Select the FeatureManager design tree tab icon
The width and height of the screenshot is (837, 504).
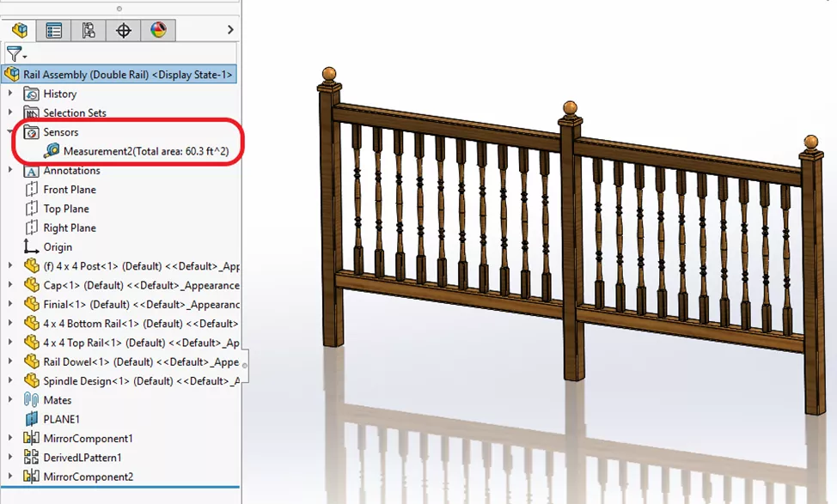click(x=19, y=29)
